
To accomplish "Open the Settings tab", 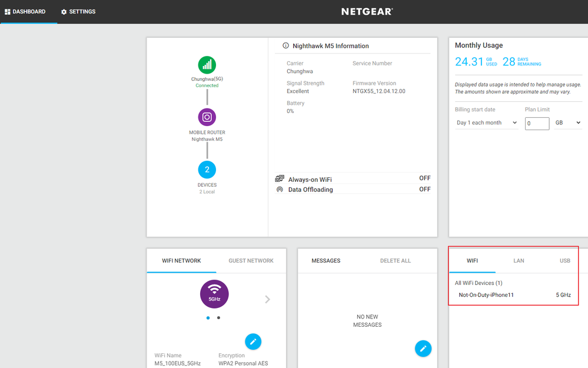I will click(78, 12).
